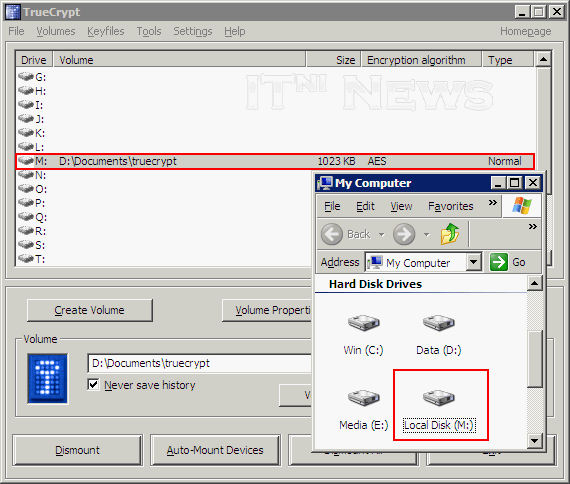Click My Computer scroll-down arrow
This screenshot has width=570, height=484.
click(x=534, y=441)
